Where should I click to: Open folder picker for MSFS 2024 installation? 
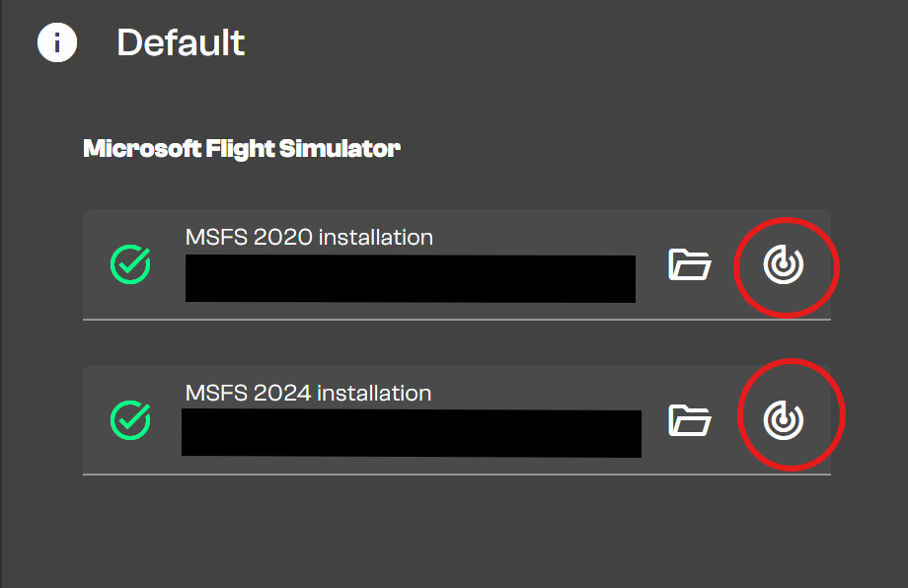[x=690, y=420]
